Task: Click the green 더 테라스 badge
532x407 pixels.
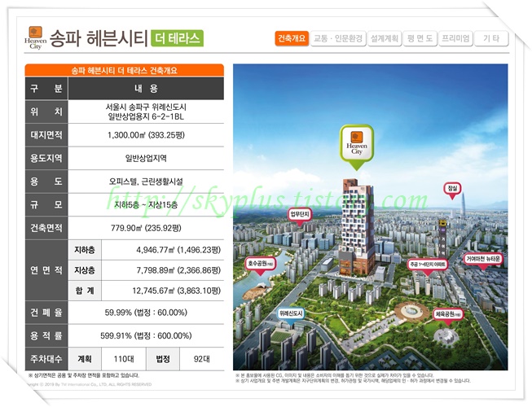Action: click(x=177, y=38)
